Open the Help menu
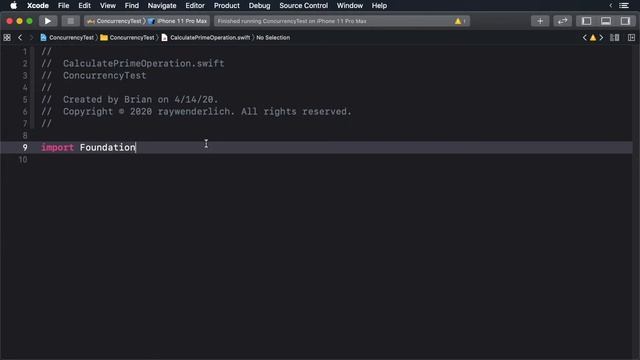640x360 pixels. click(x=379, y=6)
